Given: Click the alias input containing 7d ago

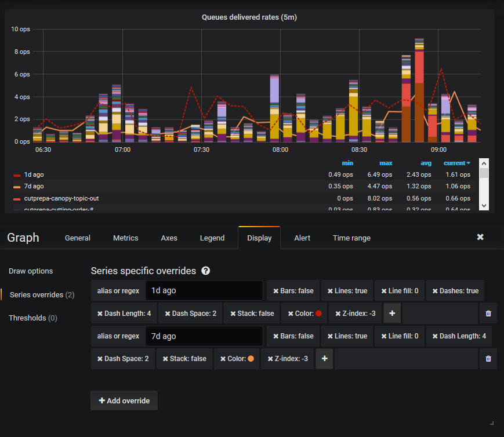Looking at the screenshot, I should tap(204, 336).
